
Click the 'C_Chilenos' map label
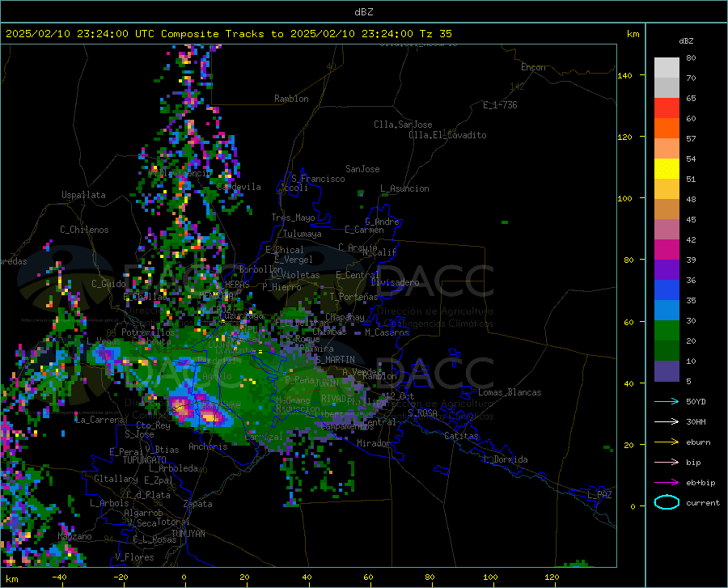(x=84, y=230)
